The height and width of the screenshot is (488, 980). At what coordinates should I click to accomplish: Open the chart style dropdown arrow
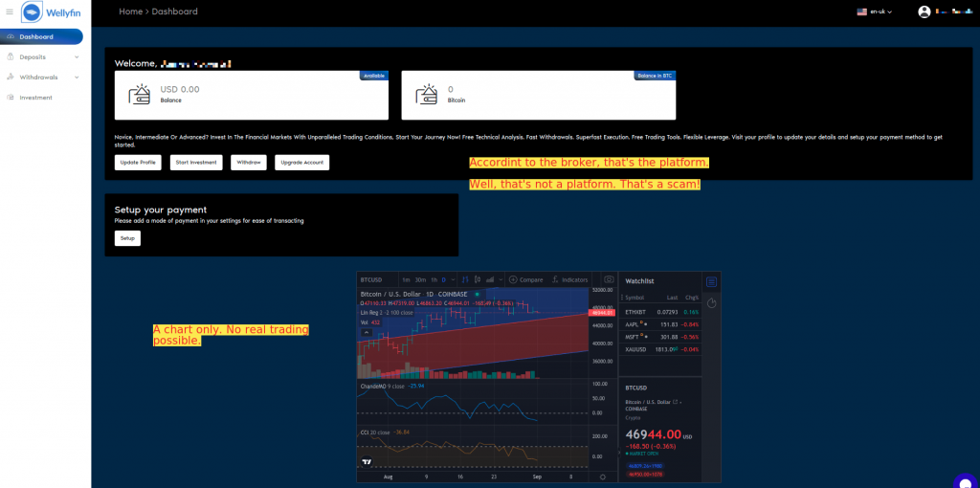[501, 280]
